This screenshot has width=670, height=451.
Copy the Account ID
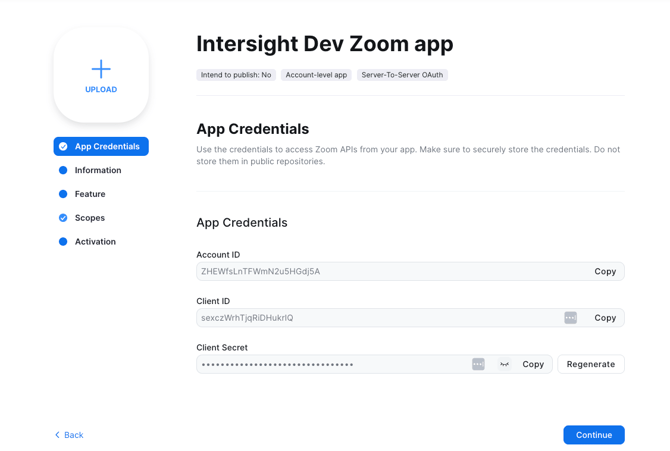tap(605, 271)
